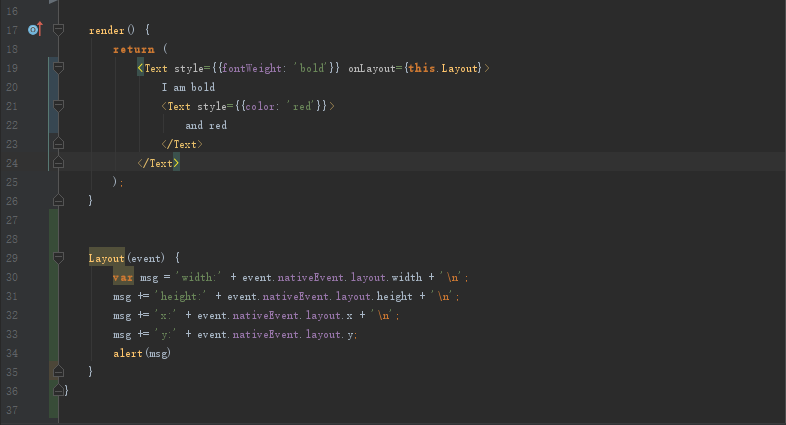Click the 'bold' string value on line 19

pos(312,68)
